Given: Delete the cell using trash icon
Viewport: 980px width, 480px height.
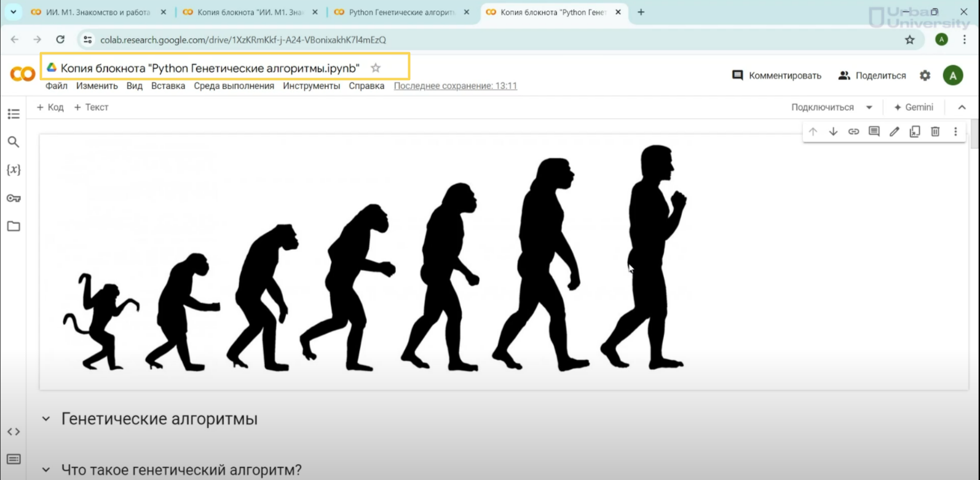Looking at the screenshot, I should point(935,132).
